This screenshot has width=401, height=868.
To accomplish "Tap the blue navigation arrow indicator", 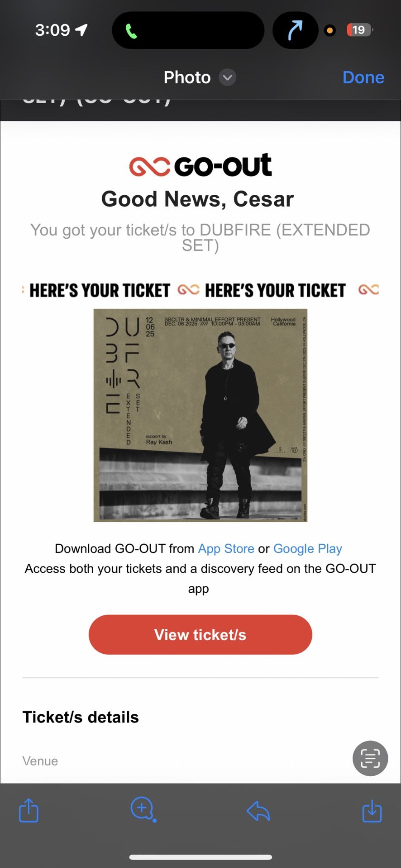I will pyautogui.click(x=295, y=30).
